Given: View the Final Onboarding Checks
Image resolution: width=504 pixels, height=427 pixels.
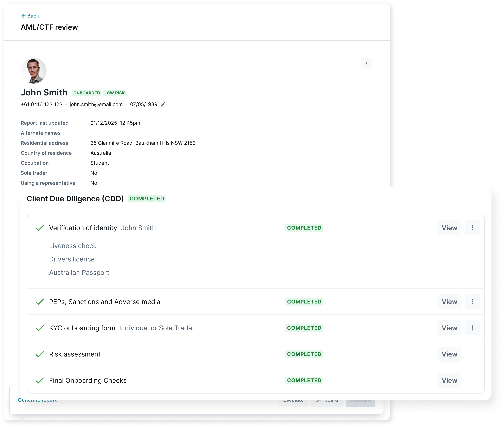Looking at the screenshot, I should (x=449, y=380).
